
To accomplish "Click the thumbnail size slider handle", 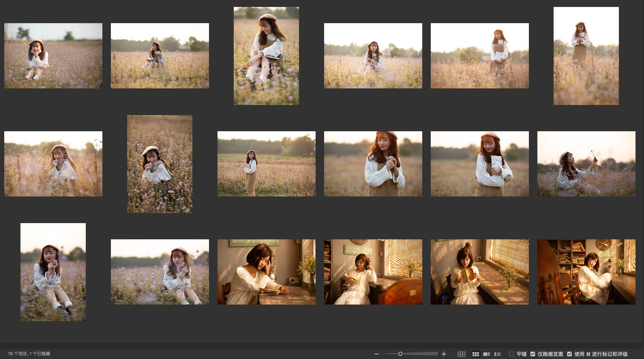I will coord(400,354).
